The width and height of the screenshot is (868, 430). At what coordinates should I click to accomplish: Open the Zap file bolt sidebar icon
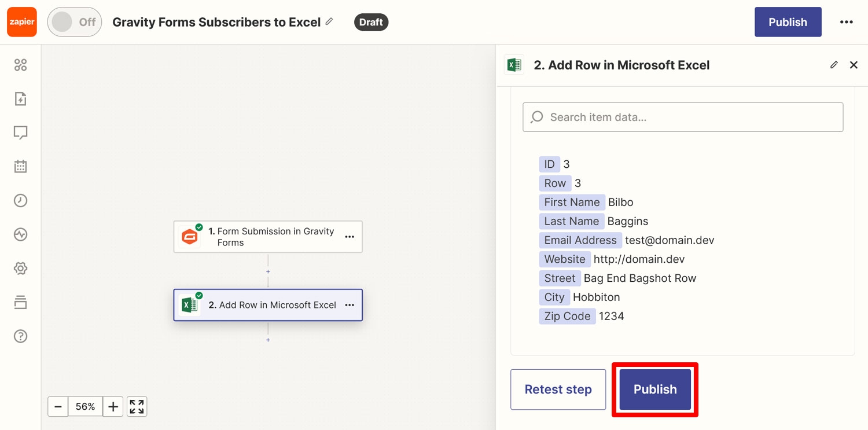(x=21, y=99)
